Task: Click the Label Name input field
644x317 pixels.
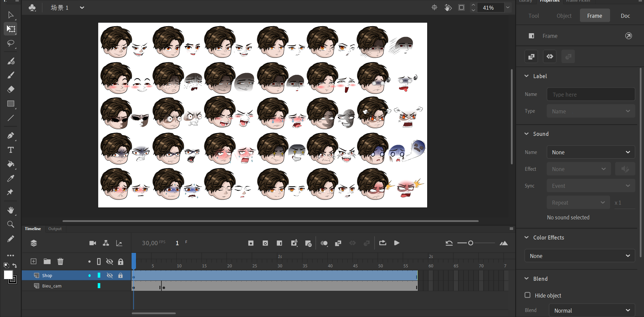Action: (x=591, y=95)
